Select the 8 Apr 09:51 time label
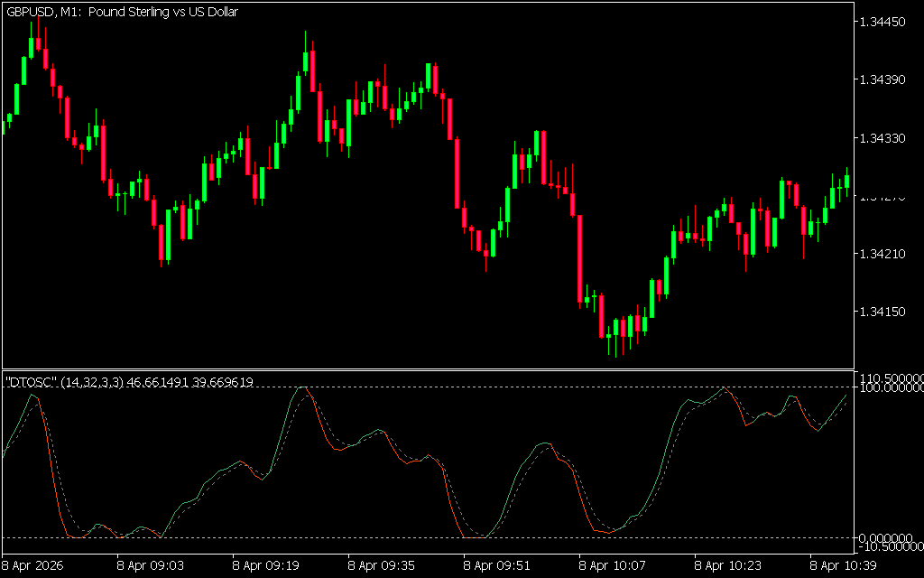Image resolution: width=924 pixels, height=578 pixels. tap(496, 565)
